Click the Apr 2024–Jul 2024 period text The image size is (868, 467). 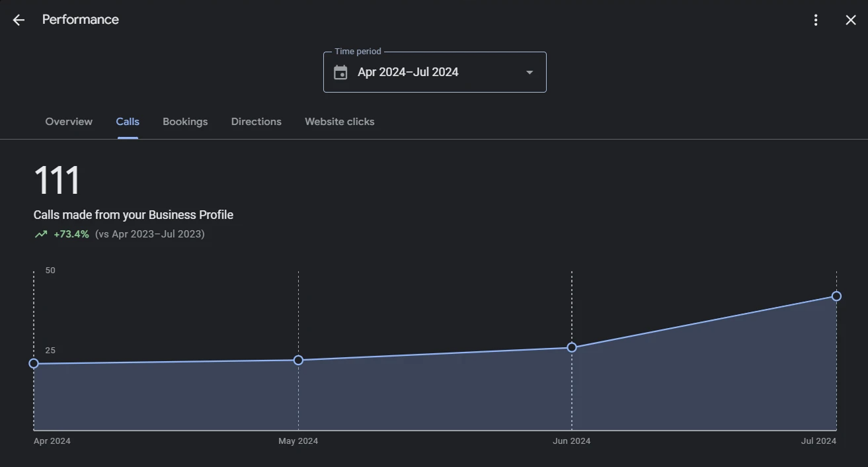pos(408,72)
